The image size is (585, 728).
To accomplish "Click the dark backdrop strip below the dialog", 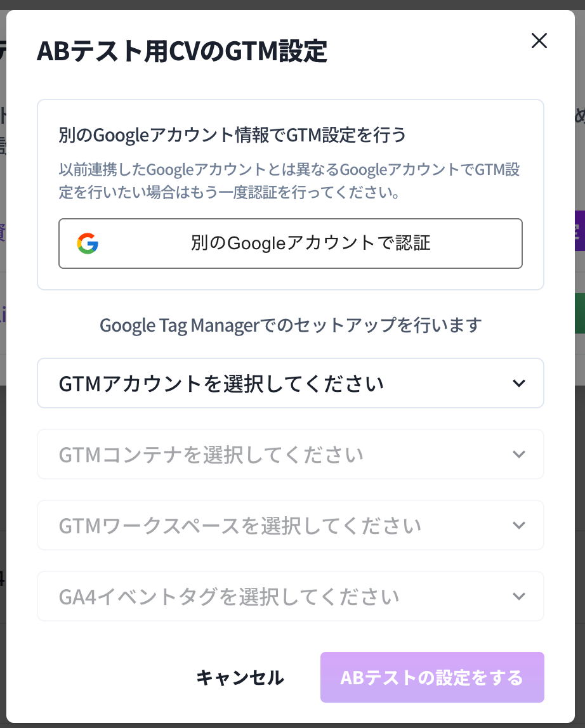I will pos(292,725).
